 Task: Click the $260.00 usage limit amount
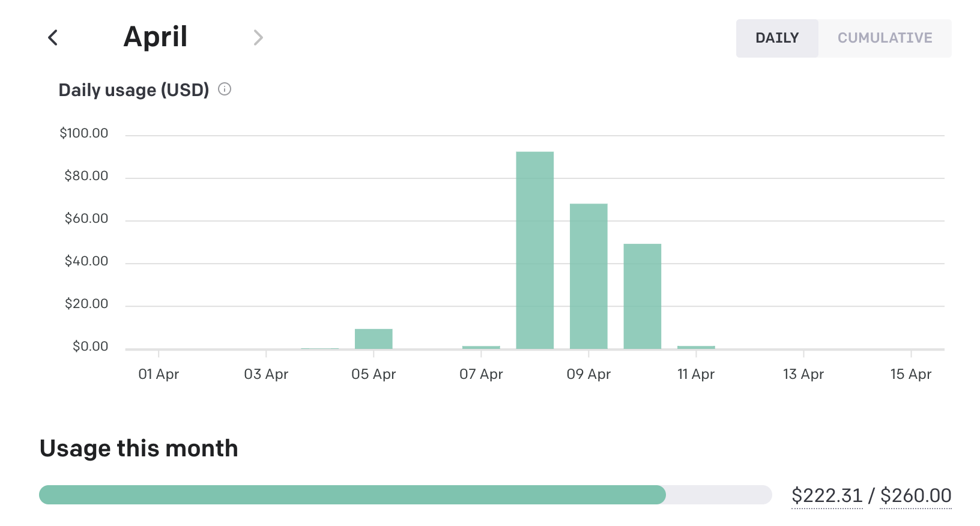(x=916, y=495)
